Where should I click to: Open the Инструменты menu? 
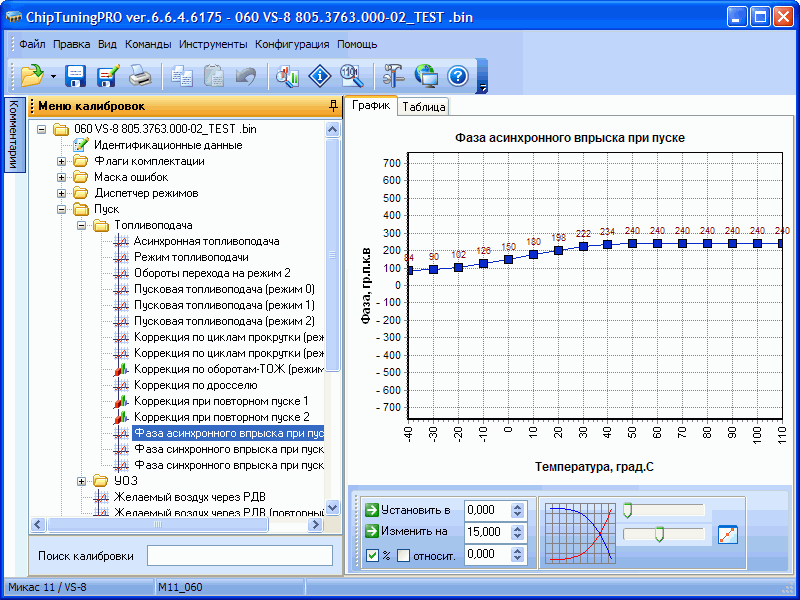(213, 44)
